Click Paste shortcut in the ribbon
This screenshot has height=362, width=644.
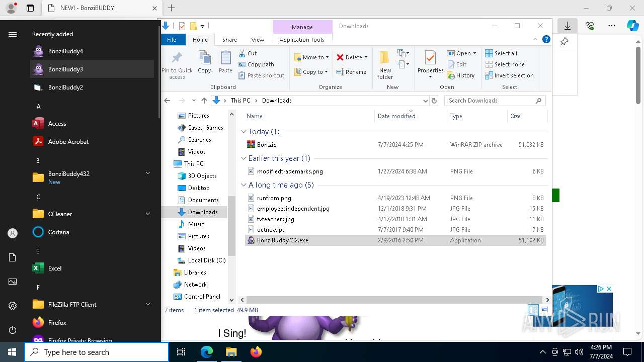click(x=261, y=75)
